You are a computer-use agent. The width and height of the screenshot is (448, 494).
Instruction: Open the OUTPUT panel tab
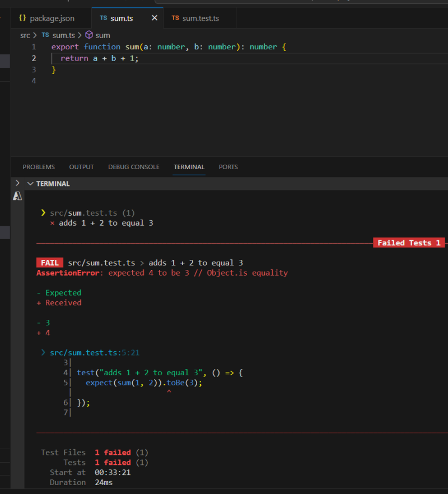[81, 167]
